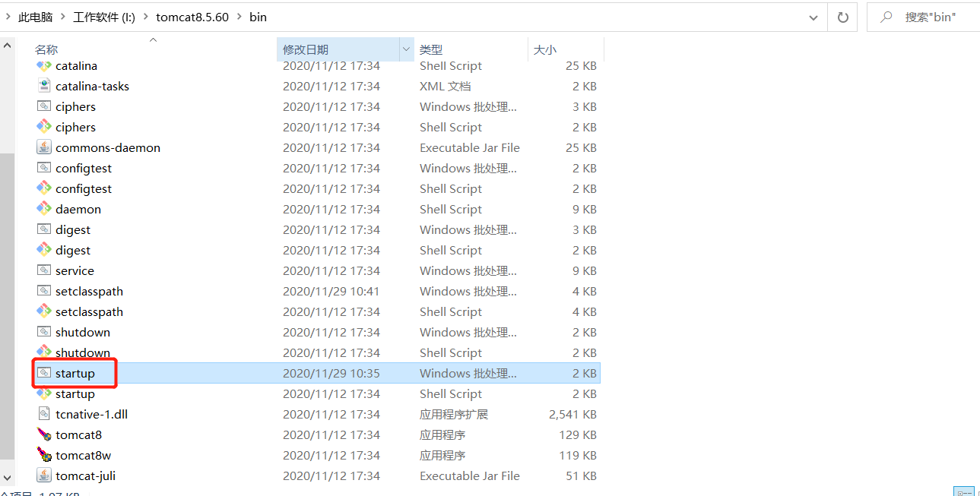The height and width of the screenshot is (496, 980).
Task: Click the service batch file icon
Action: 44,270
